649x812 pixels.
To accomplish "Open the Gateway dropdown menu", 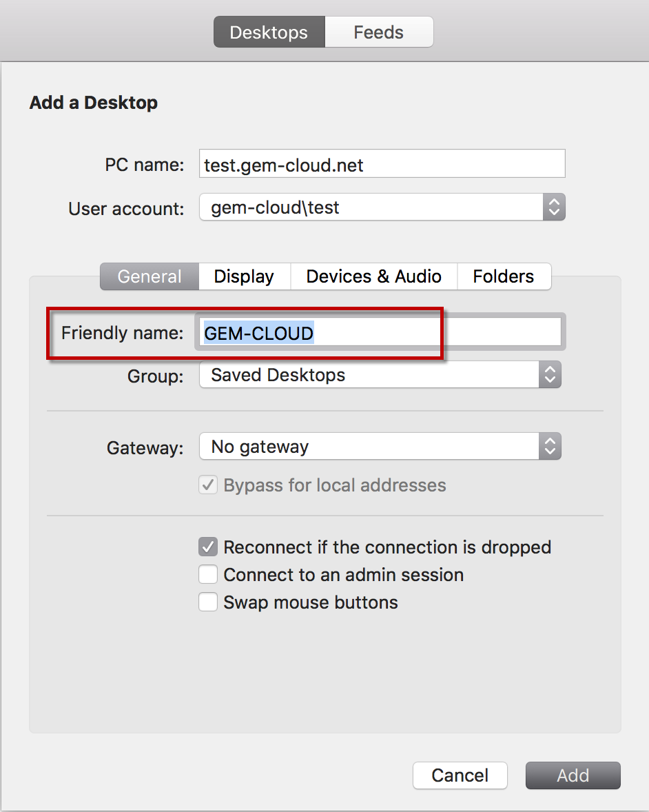I will tap(380, 446).
